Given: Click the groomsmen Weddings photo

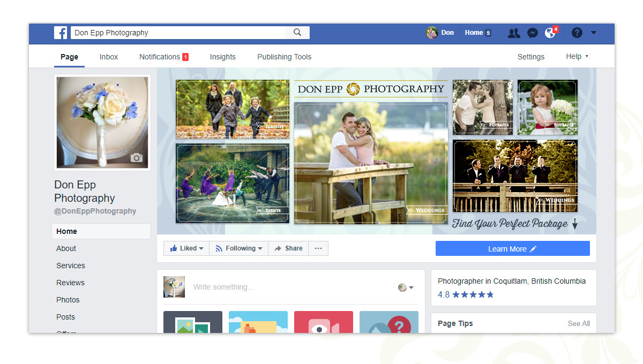Looking at the screenshot, I should pos(515,176).
